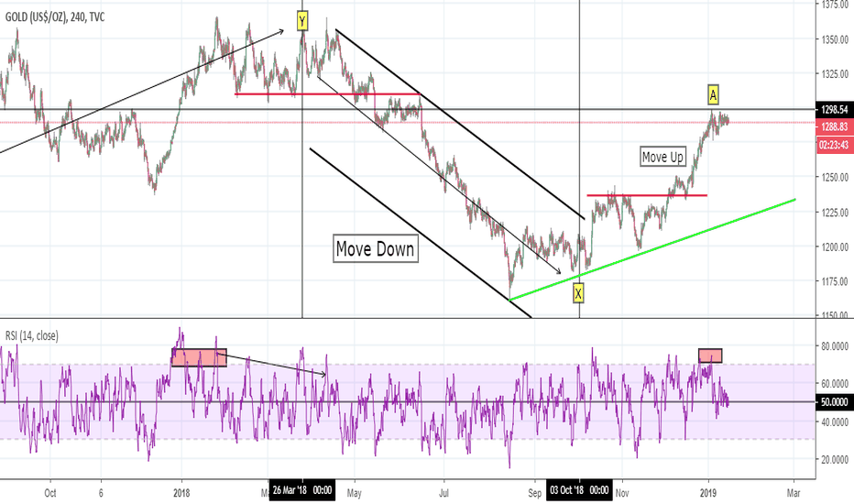This screenshot has width=854, height=504.
Task: Click the Jul label on time axis
Action: 443,493
